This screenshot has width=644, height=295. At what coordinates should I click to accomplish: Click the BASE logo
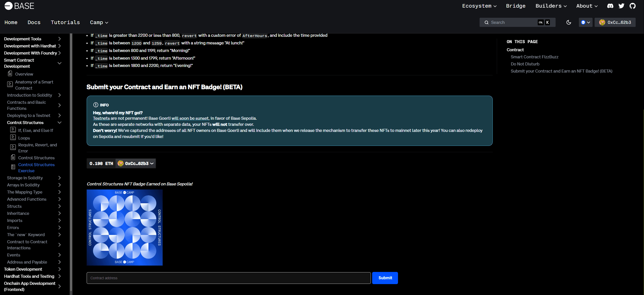[x=19, y=6]
